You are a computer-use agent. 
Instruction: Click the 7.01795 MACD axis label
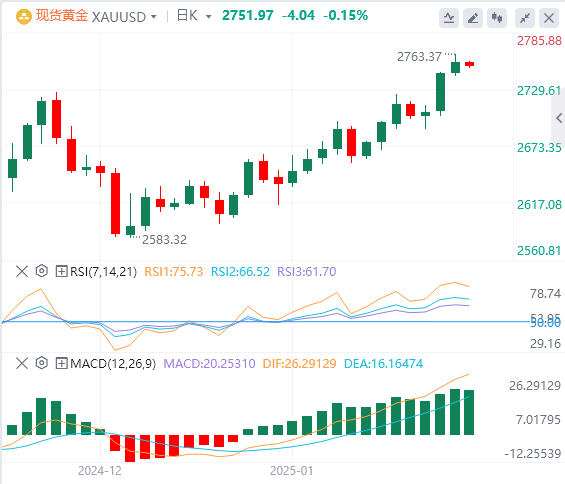point(538,419)
